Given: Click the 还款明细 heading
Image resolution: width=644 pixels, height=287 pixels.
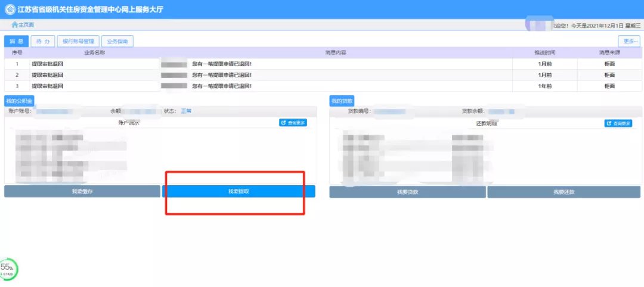Looking at the screenshot, I should click(487, 123).
